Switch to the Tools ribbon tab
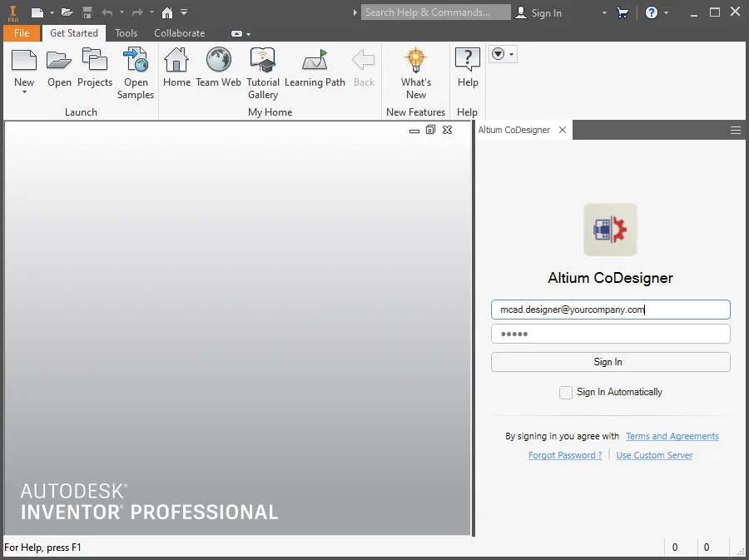Viewport: 749px width, 560px height. 126,33
